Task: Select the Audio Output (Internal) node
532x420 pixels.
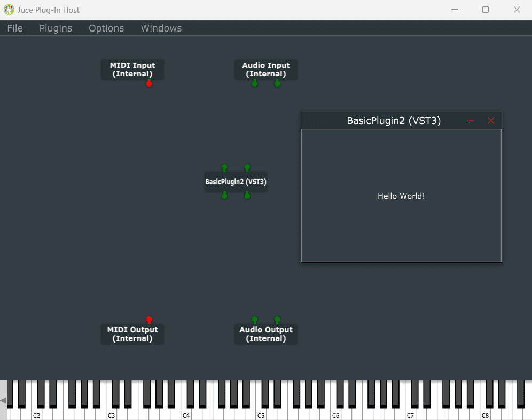Action: (266, 334)
